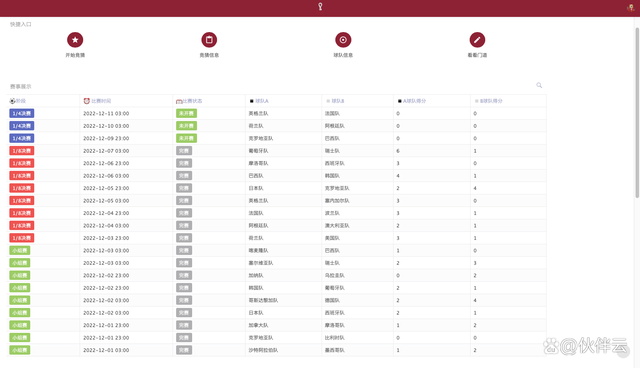Image resolution: width=640 pixels, height=368 pixels.
Task: Open the 球队信息 target shortcut icon
Action: (x=343, y=40)
